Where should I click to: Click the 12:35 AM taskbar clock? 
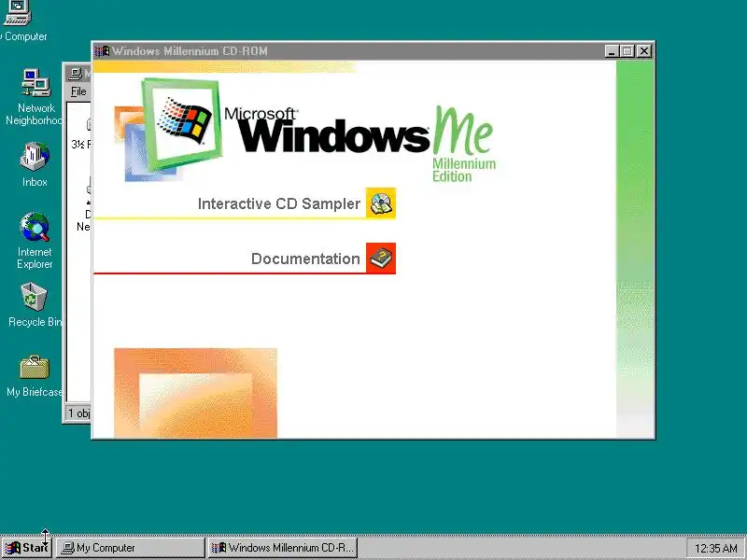(x=715, y=548)
